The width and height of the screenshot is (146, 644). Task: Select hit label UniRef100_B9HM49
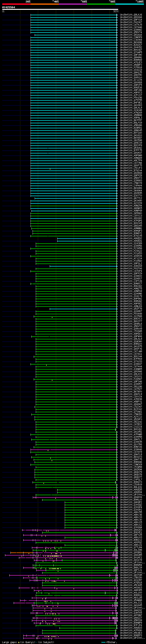point(131,60)
